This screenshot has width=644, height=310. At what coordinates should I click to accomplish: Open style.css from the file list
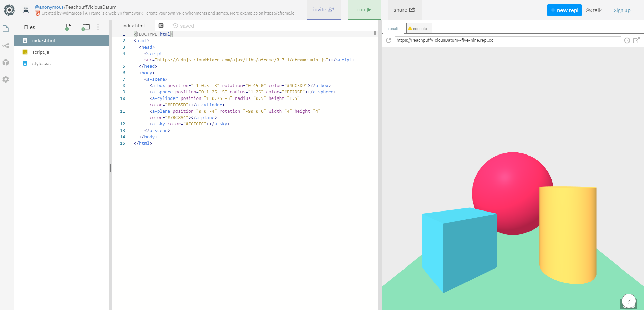61,63
